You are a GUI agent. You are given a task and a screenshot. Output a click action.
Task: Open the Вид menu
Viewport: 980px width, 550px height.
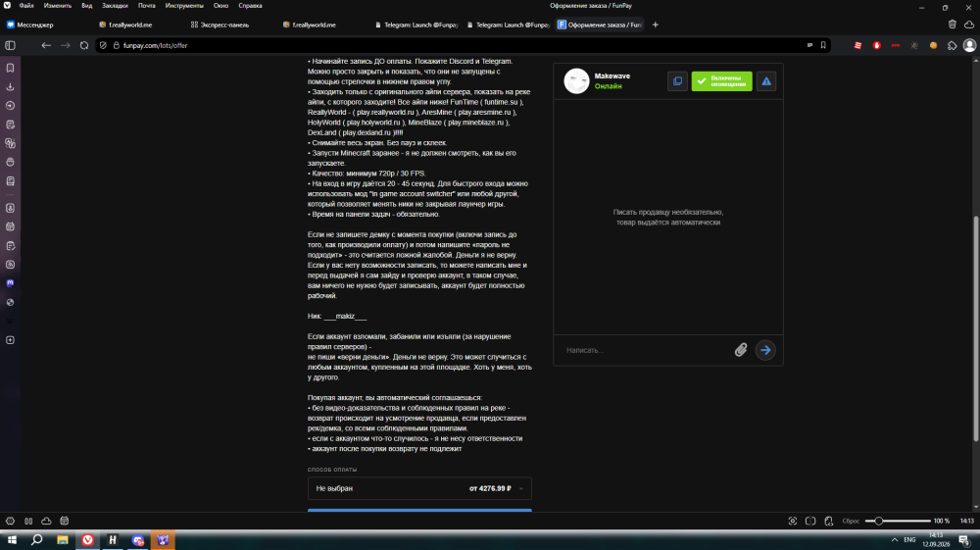click(x=87, y=6)
